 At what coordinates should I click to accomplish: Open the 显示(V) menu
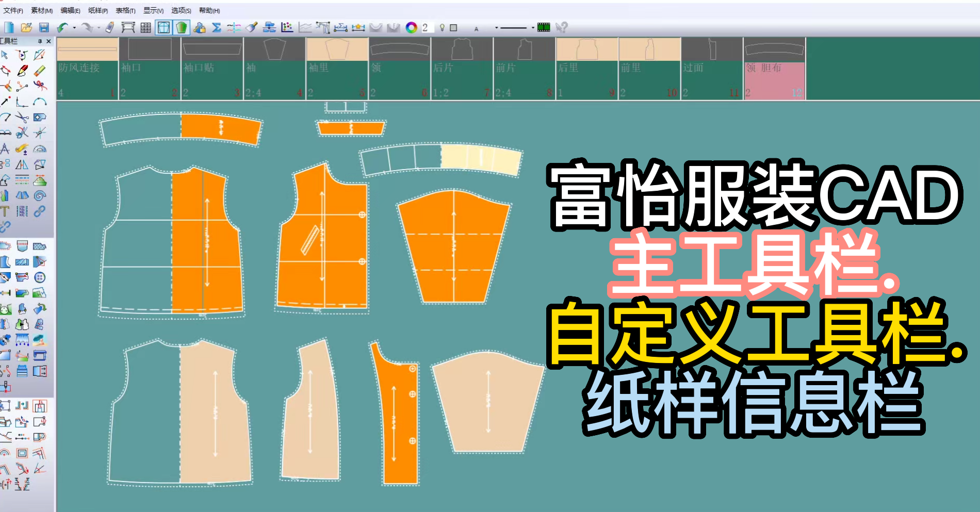point(153,10)
